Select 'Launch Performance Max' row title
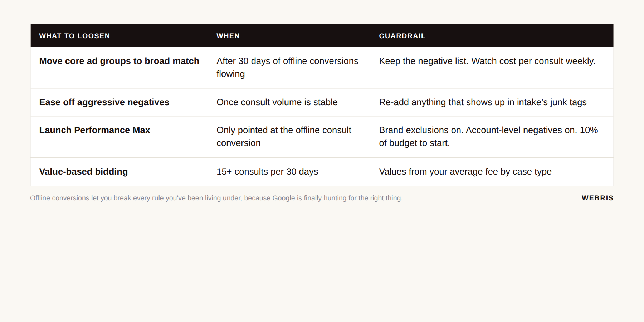 coord(94,130)
